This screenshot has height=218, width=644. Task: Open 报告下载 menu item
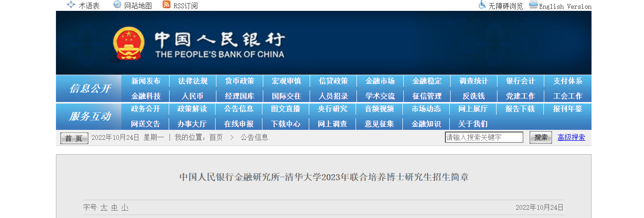pos(520,109)
